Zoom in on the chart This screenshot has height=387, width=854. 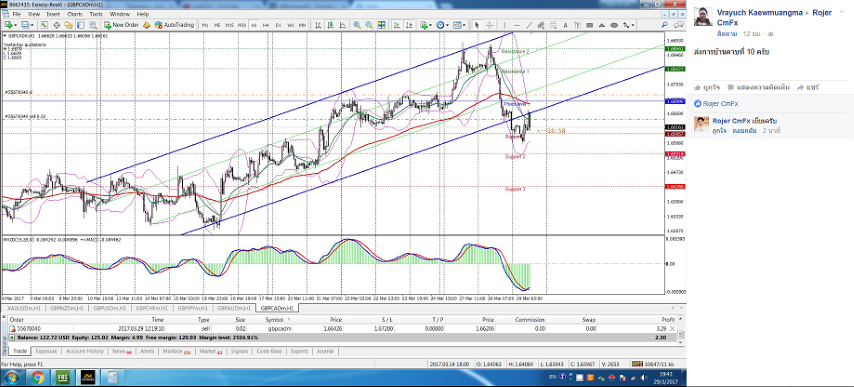[x=357, y=24]
